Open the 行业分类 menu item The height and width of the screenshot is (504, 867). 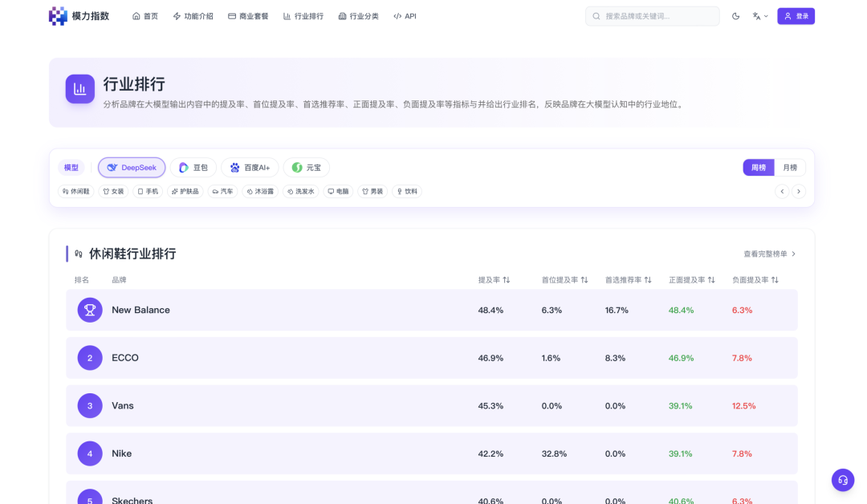[x=358, y=17]
